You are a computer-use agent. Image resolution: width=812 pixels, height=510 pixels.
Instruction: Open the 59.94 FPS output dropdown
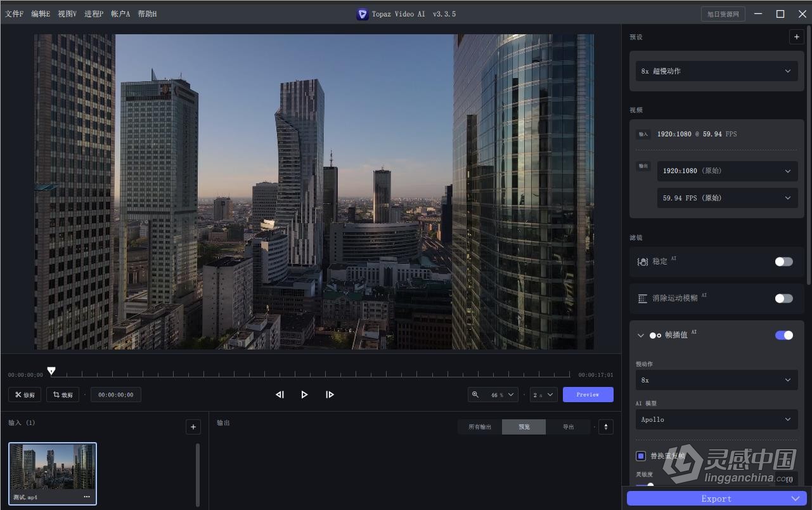[726, 197]
